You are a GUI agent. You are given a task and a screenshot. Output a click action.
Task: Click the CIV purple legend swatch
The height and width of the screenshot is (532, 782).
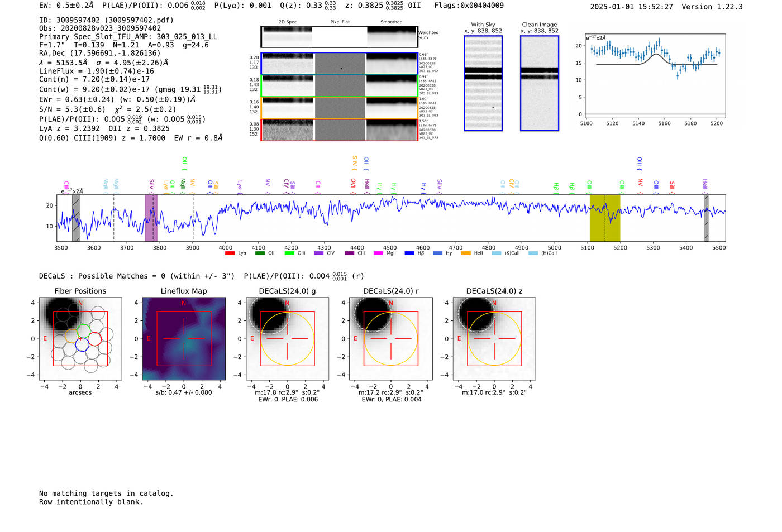pos(318,253)
